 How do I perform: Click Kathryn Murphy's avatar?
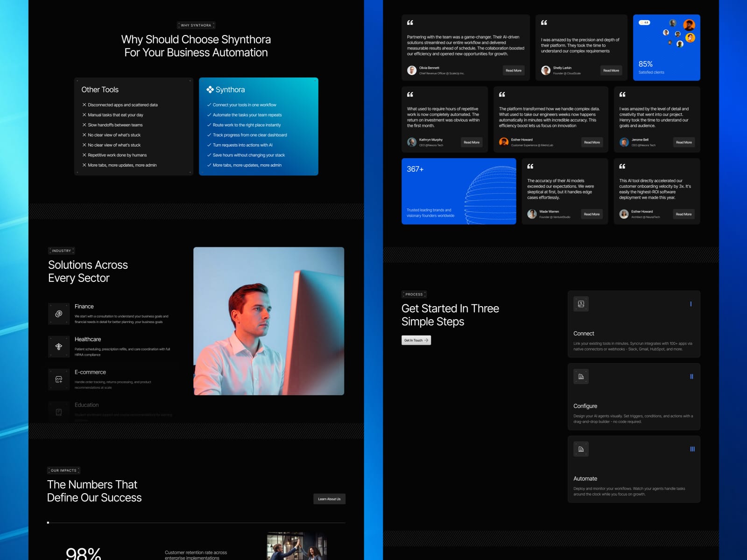[412, 142]
